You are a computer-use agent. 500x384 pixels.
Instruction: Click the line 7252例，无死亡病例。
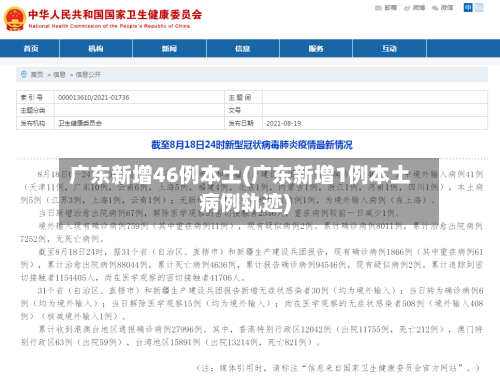62,239
